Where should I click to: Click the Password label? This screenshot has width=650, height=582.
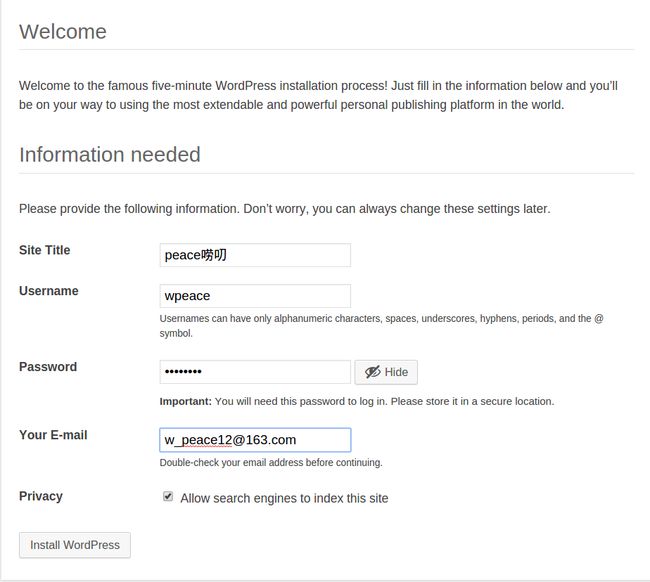point(48,367)
